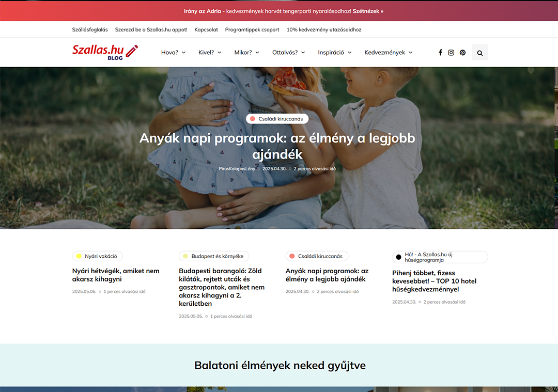This screenshot has height=392, width=558.
Task: Select the hero Családi kiruccanás category tag
Action: (277, 119)
